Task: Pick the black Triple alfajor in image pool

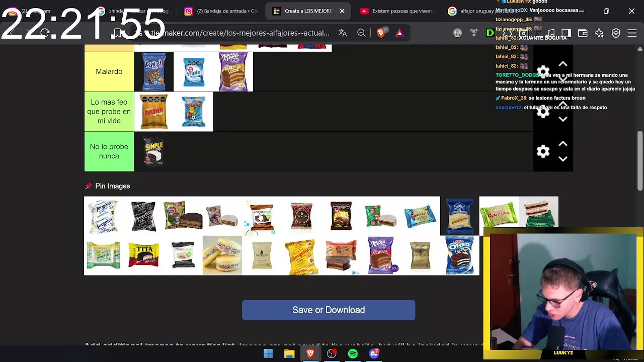Action: (341, 216)
